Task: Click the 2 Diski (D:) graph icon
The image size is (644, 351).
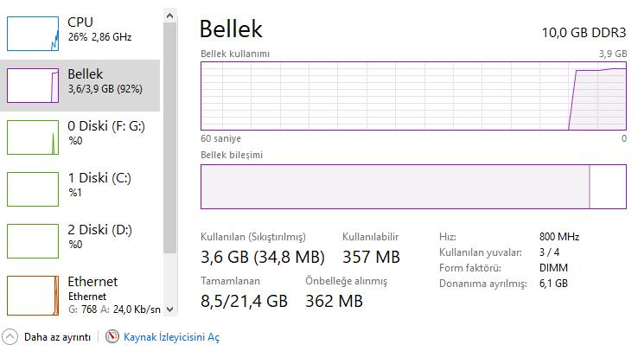Action: point(33,240)
